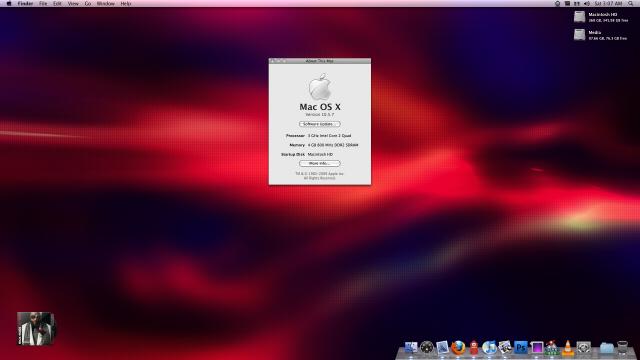Image resolution: width=640 pixels, height=360 pixels.
Task: Open the Edit menu
Action: (x=57, y=3)
